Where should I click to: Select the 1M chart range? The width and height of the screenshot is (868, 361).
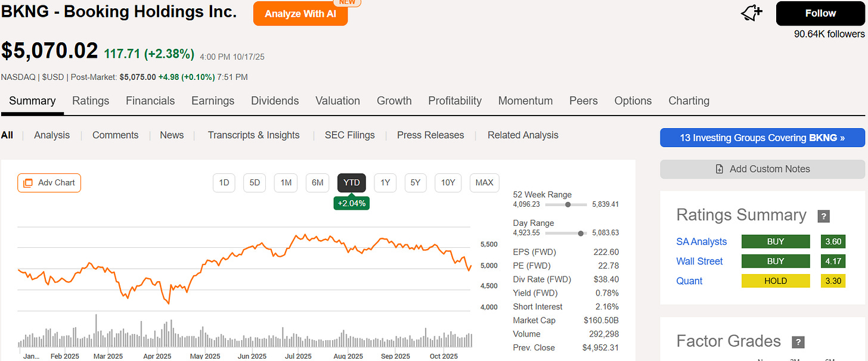click(x=286, y=183)
